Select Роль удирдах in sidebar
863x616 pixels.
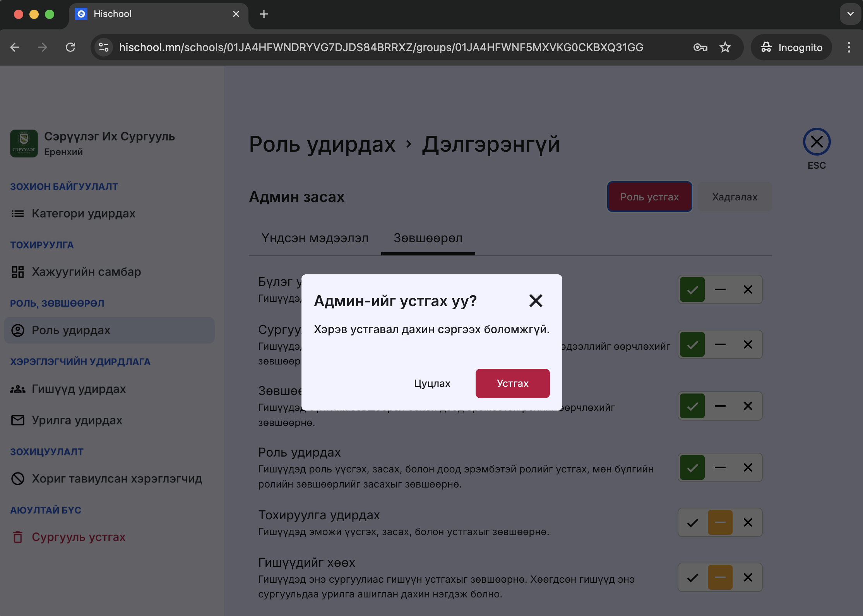pos(71,330)
